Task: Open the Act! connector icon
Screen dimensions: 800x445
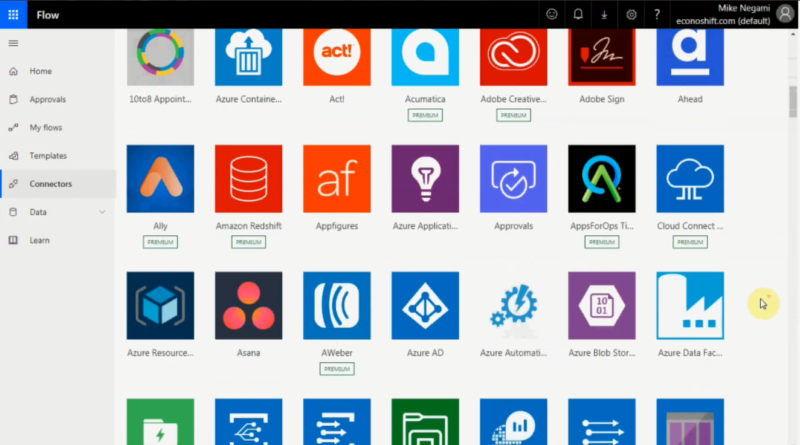Action: tap(337, 57)
